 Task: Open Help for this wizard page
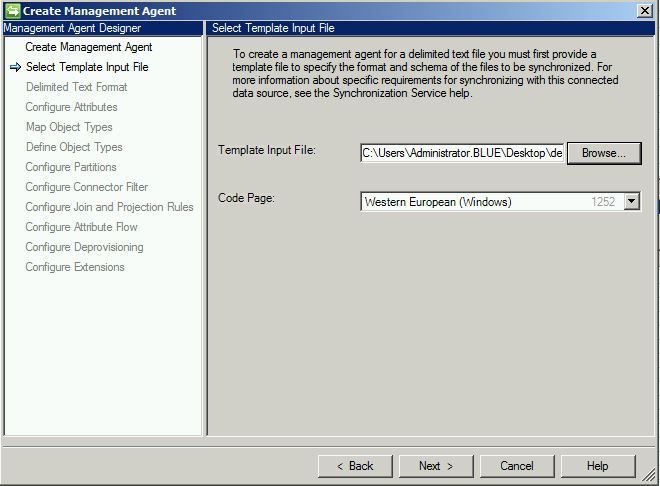tap(598, 466)
